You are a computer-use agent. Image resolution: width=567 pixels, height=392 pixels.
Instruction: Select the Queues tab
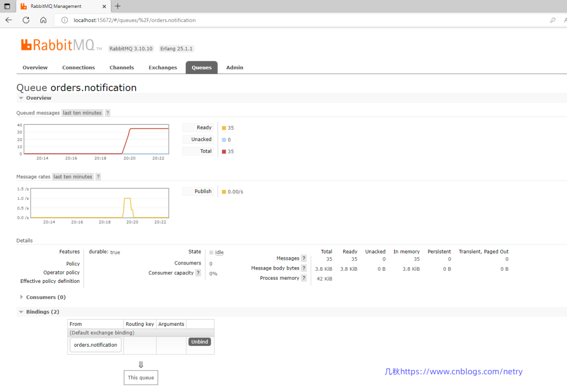(202, 68)
